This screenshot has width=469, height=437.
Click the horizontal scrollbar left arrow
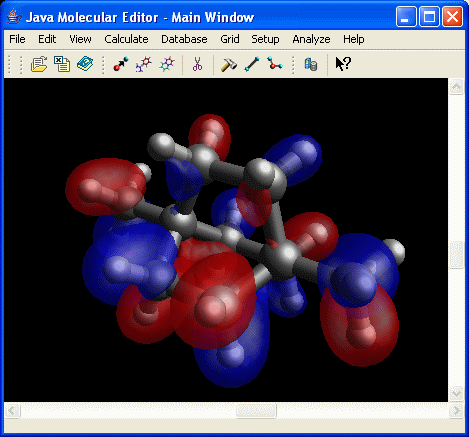click(12, 410)
